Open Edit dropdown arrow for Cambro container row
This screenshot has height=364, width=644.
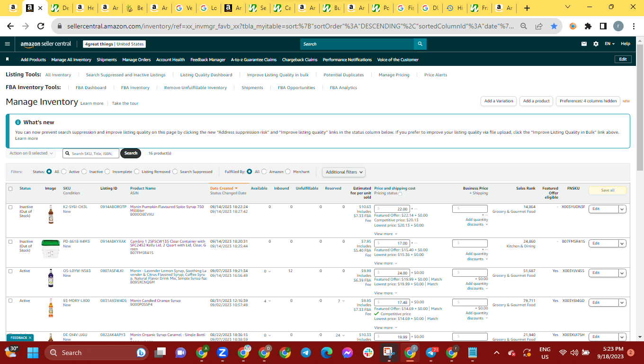point(622,244)
